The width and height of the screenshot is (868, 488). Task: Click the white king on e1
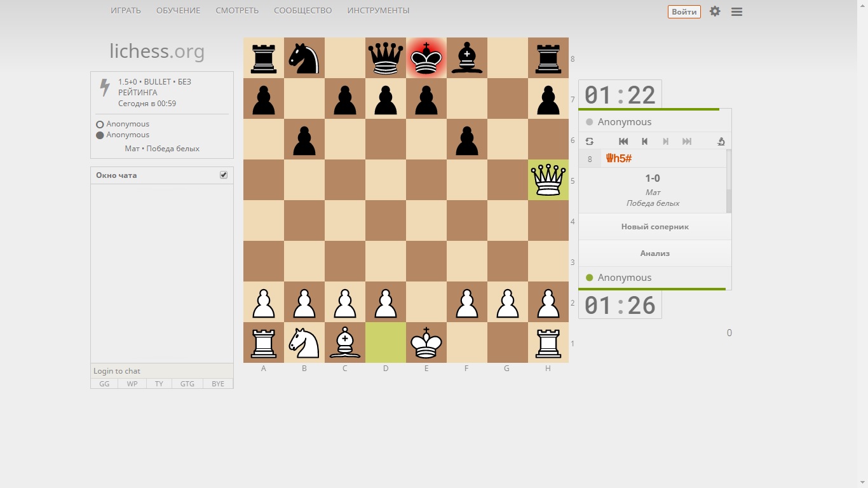coord(426,342)
